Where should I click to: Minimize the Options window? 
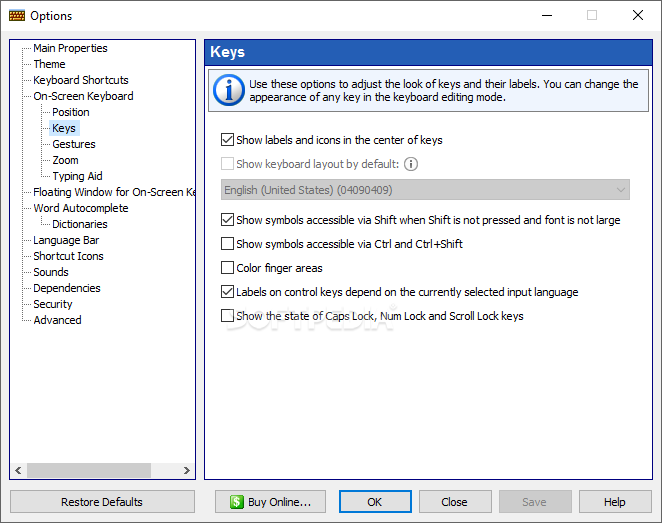pyautogui.click(x=547, y=16)
